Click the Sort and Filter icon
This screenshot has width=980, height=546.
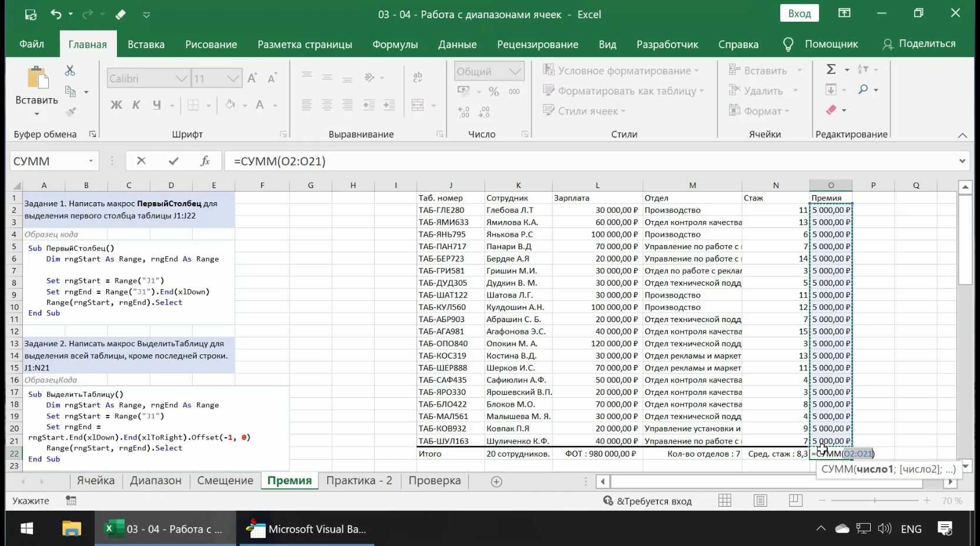coord(863,69)
